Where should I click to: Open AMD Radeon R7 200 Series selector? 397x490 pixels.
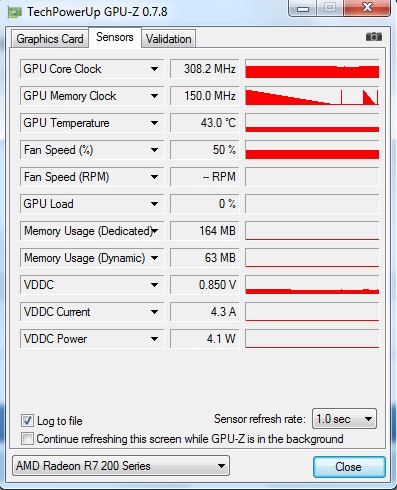click(121, 465)
